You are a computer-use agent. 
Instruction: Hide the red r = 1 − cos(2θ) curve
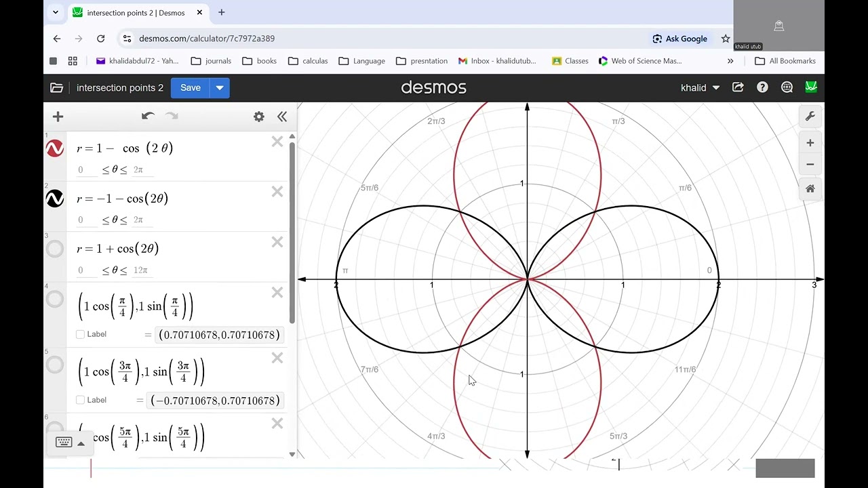pos(55,148)
